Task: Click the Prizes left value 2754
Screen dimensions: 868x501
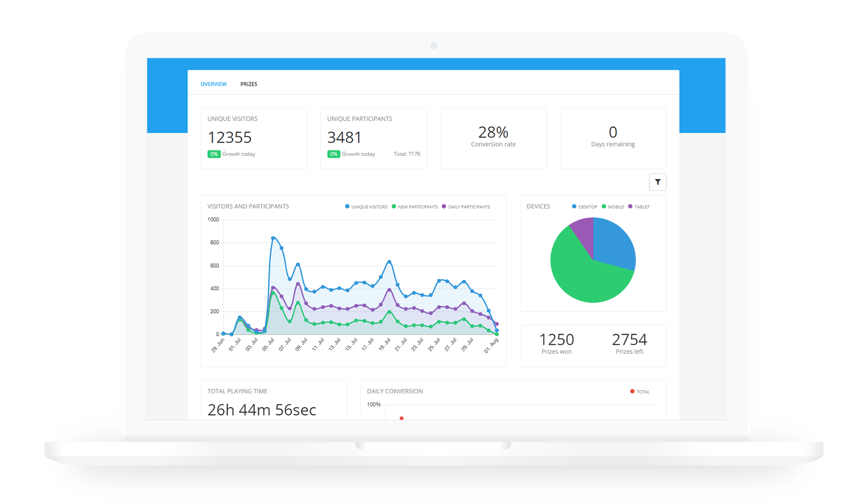Action: [629, 340]
